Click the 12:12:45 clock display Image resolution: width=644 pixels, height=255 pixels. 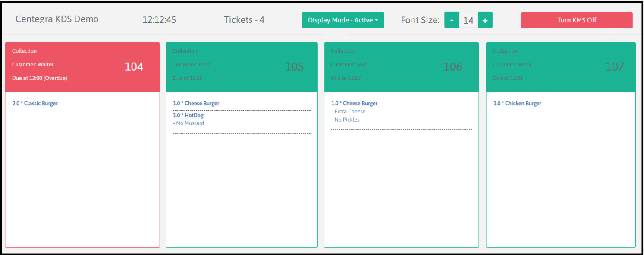click(159, 20)
